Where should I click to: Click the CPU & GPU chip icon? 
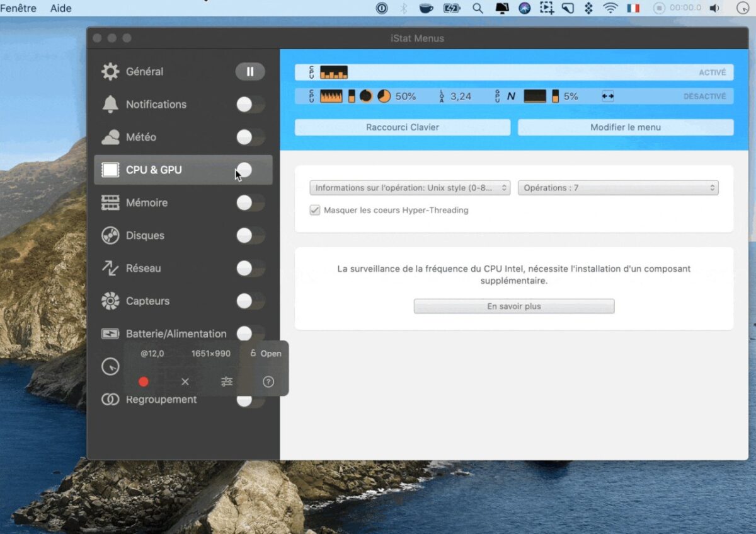tap(110, 170)
